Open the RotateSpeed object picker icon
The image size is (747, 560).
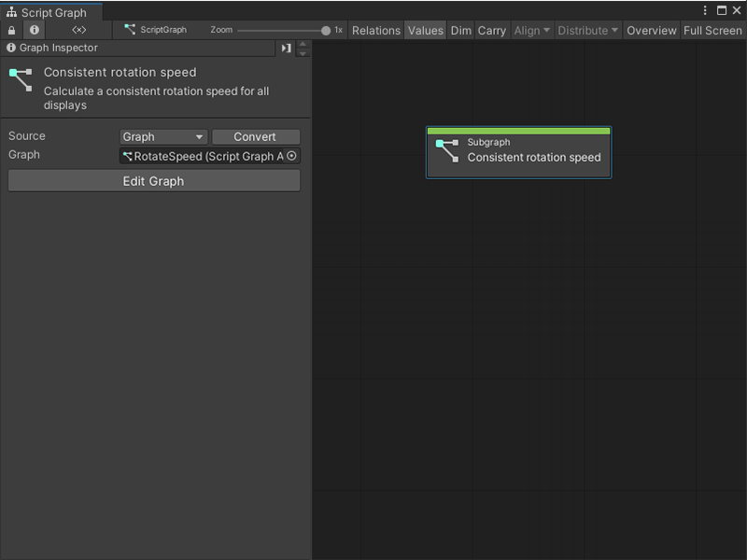[290, 156]
